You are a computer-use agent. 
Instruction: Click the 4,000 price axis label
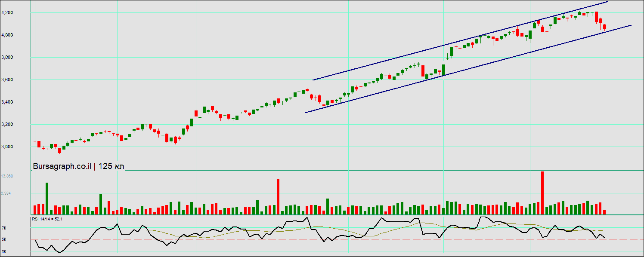(x=7, y=35)
